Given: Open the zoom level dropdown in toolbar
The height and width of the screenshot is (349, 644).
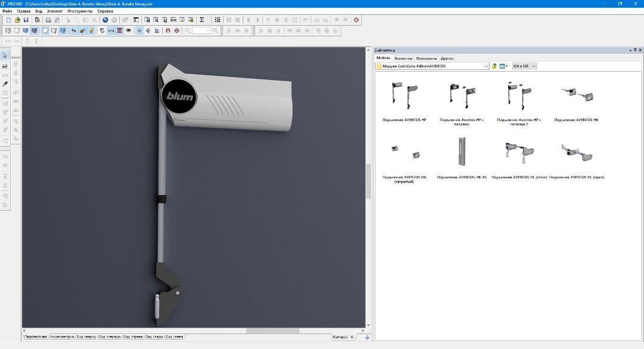Looking at the screenshot, I should [x=208, y=30].
